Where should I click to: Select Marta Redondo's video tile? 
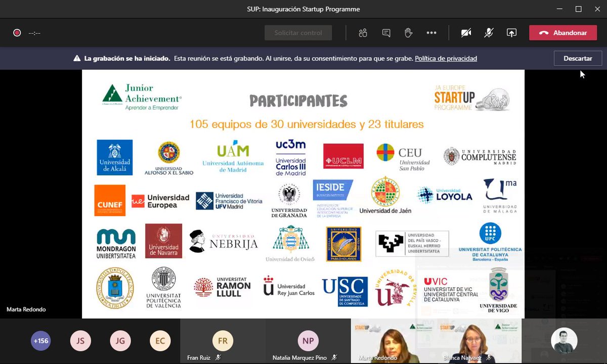[x=394, y=341]
